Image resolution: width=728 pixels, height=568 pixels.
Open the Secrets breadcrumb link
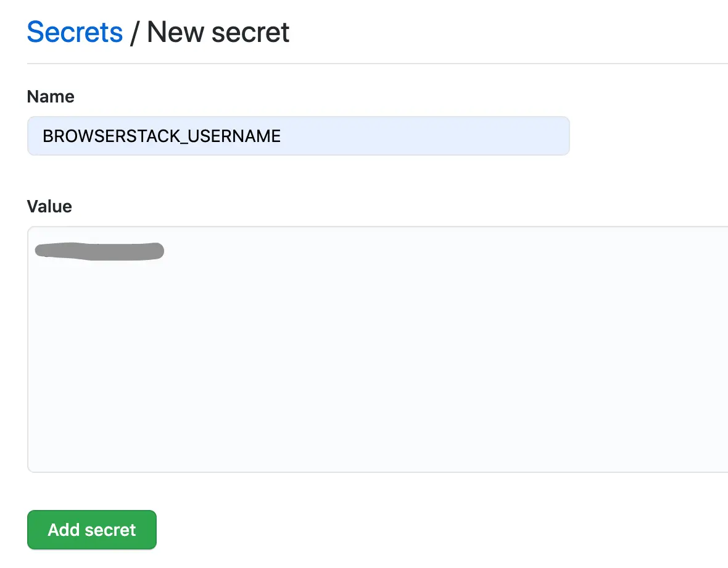pos(75,32)
